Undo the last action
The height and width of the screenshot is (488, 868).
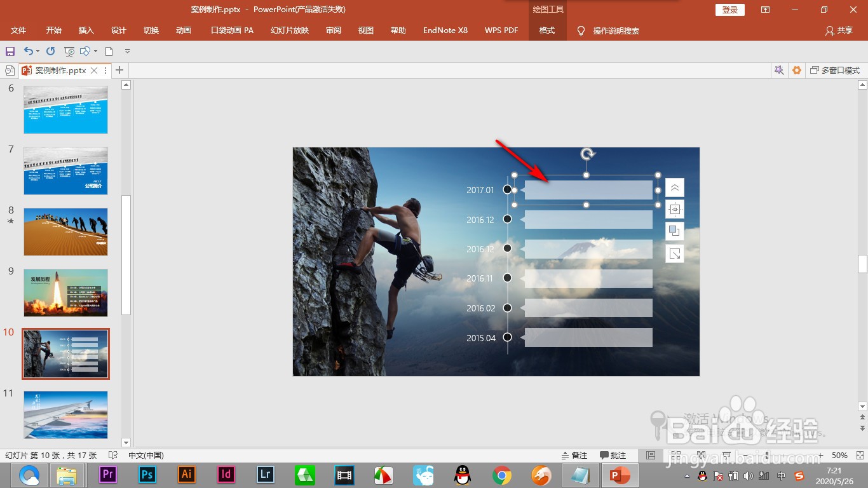coord(28,51)
